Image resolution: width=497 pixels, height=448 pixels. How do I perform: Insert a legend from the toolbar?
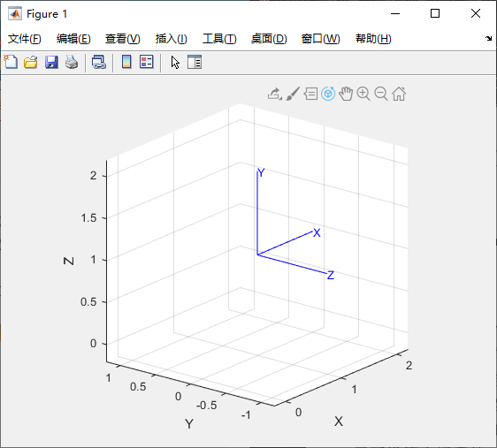click(147, 62)
